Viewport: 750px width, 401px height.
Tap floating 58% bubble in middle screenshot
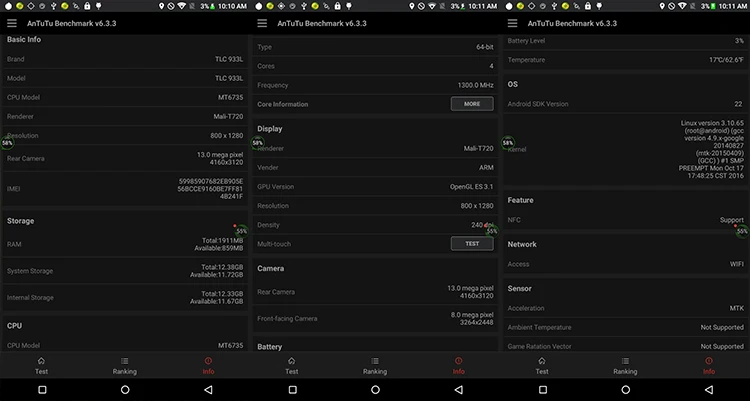(x=257, y=143)
